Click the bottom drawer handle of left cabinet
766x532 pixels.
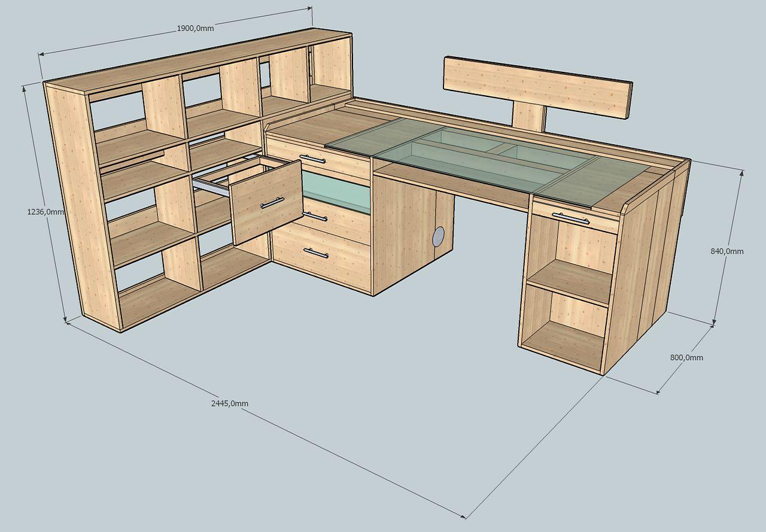[x=315, y=253]
